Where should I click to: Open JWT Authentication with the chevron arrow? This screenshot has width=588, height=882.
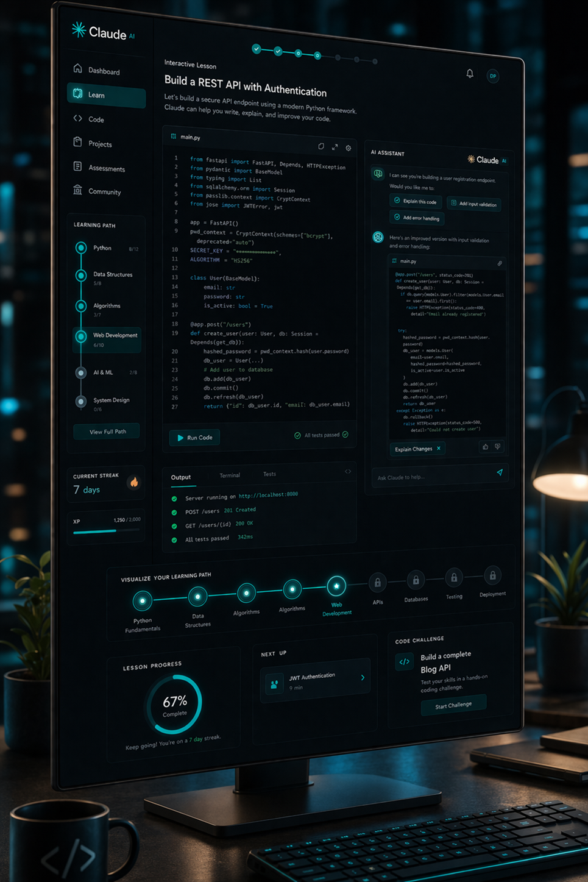pyautogui.click(x=363, y=677)
